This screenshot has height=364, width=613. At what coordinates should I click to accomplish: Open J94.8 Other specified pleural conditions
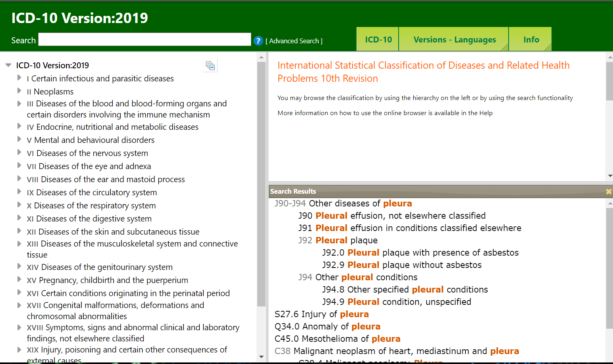tap(405, 289)
